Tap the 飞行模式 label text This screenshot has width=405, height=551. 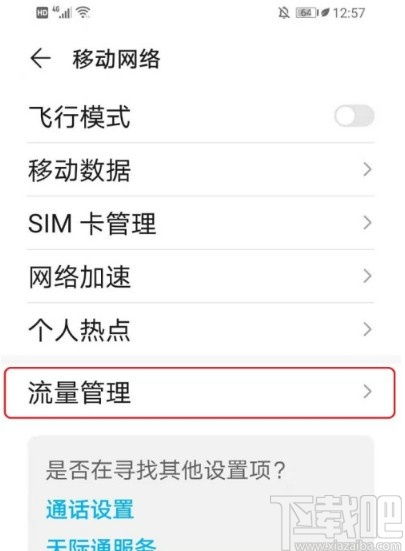(79, 117)
